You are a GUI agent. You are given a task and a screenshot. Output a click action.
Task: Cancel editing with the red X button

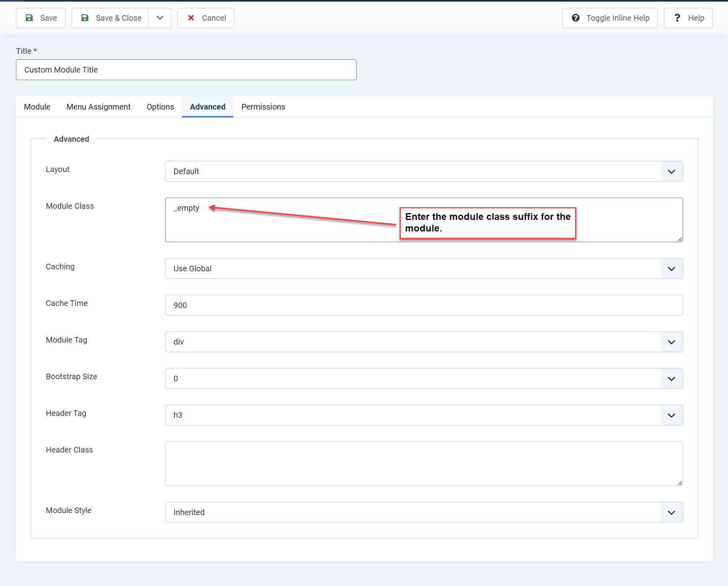tap(206, 18)
